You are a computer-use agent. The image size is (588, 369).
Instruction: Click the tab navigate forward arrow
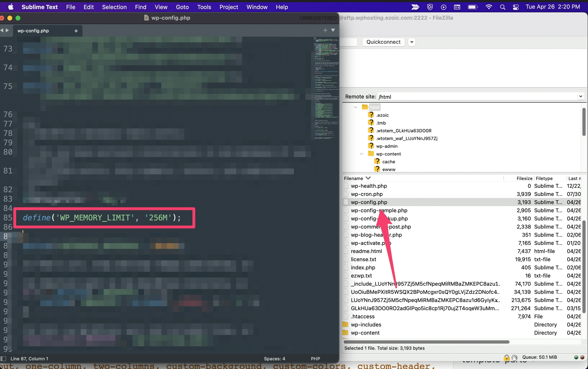pyautogui.click(x=7, y=30)
